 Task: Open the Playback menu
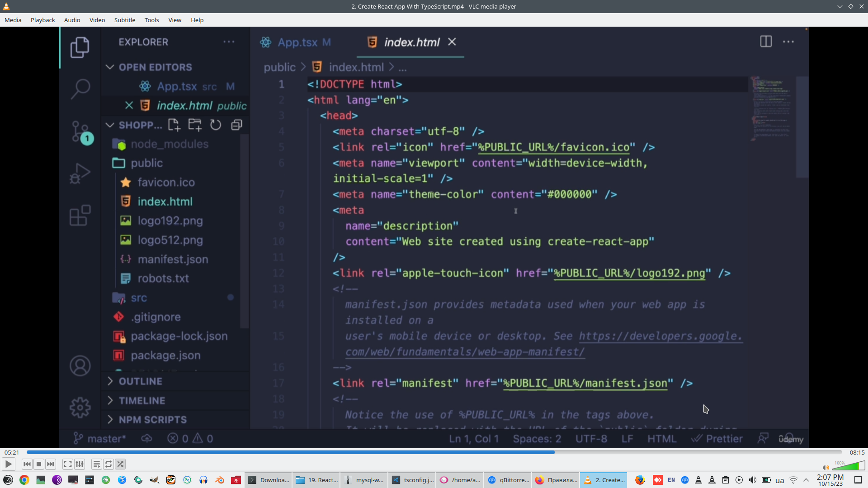click(42, 20)
